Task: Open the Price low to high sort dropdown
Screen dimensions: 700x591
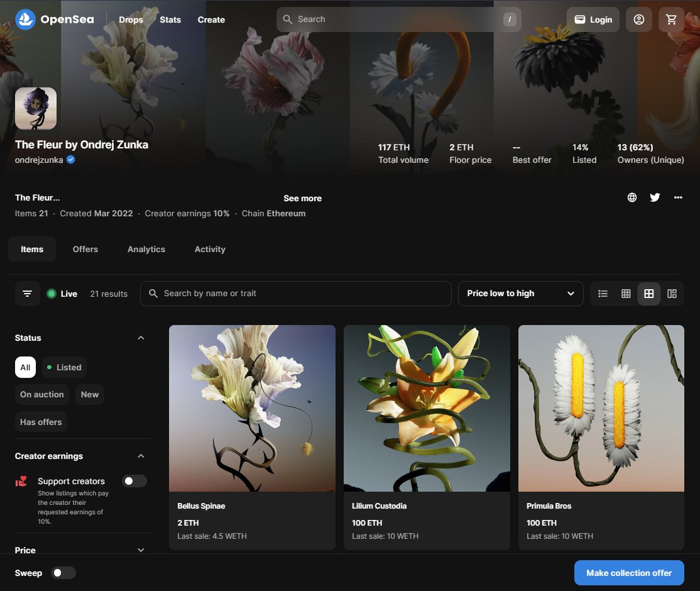Action: click(520, 294)
